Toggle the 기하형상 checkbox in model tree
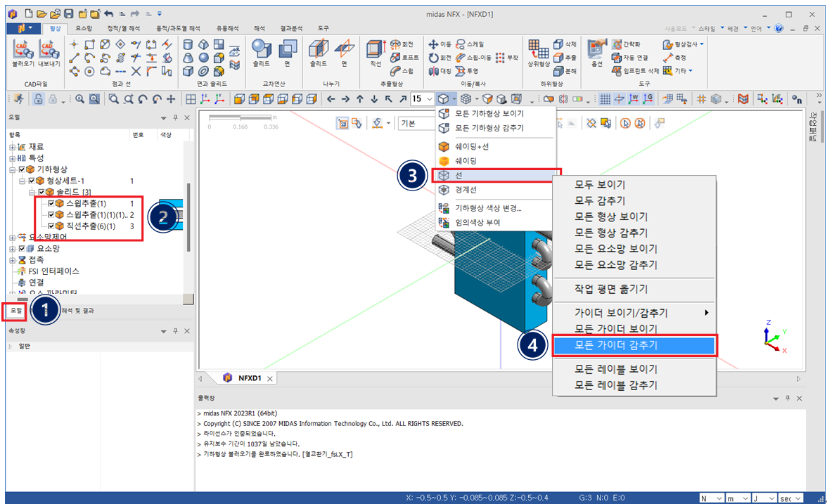Viewport: 827px width, 504px height. 22,169
